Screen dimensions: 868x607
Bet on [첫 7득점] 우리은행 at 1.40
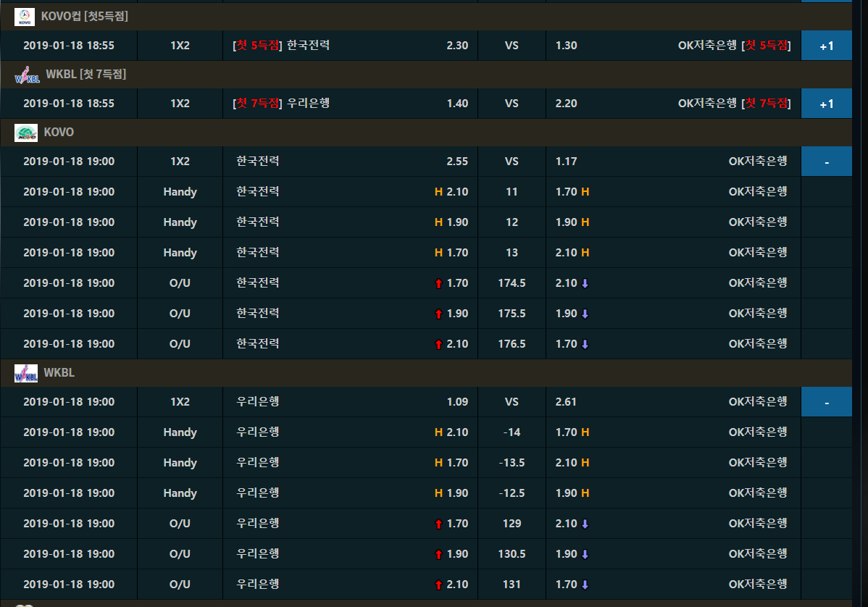(x=351, y=104)
